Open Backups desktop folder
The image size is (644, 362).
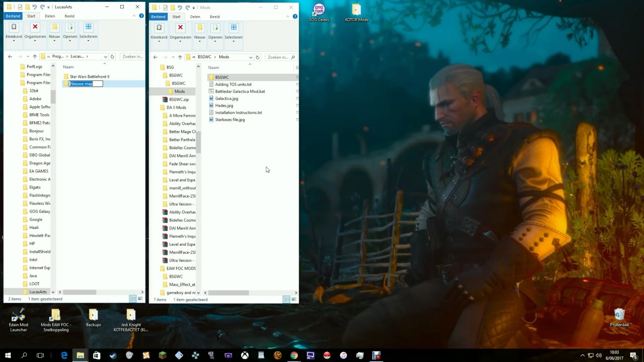click(x=93, y=318)
